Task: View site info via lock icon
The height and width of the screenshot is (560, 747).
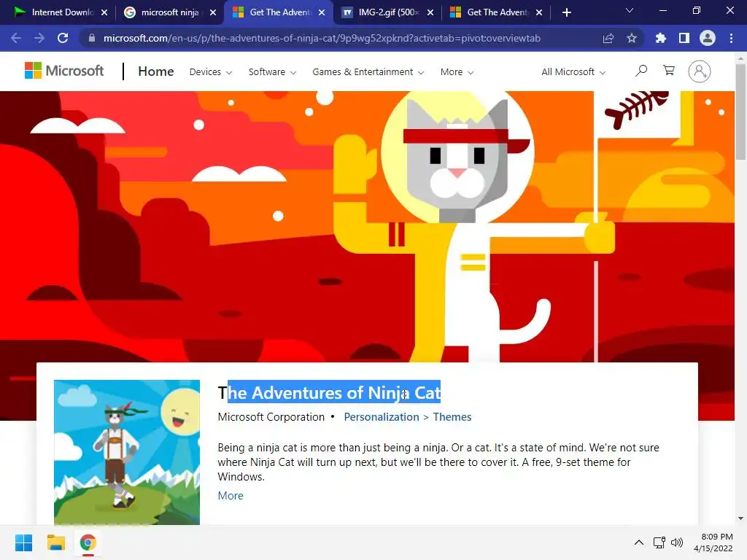Action: [92, 38]
